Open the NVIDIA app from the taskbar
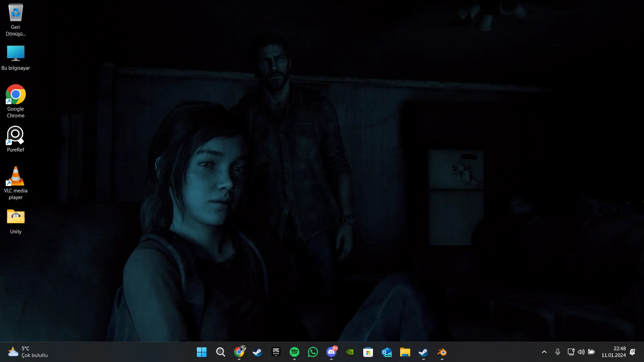644x362 pixels. pos(350,352)
